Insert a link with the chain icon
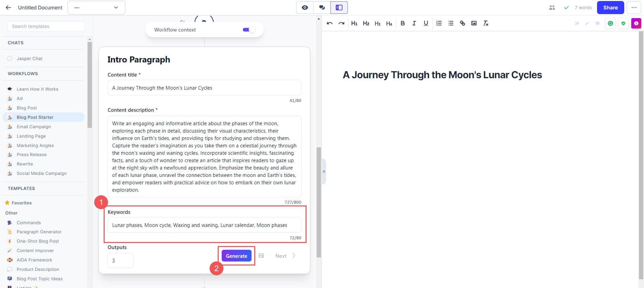This screenshot has height=288, width=644. 462,23
